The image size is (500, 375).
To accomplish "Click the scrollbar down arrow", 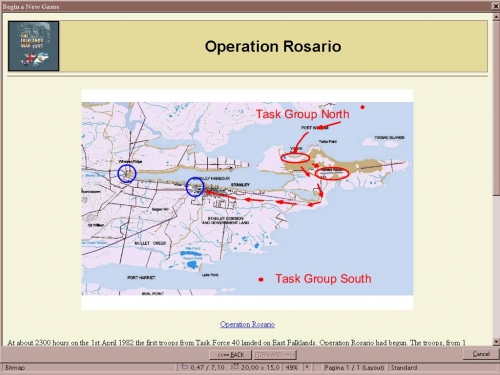I will click(x=497, y=341).
